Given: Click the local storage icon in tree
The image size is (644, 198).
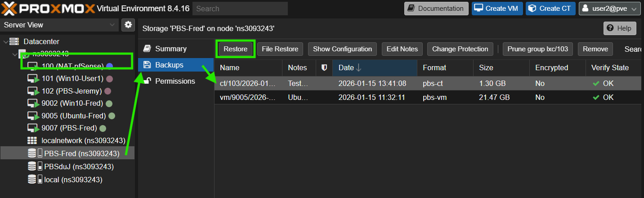Looking at the screenshot, I should click(32, 180).
